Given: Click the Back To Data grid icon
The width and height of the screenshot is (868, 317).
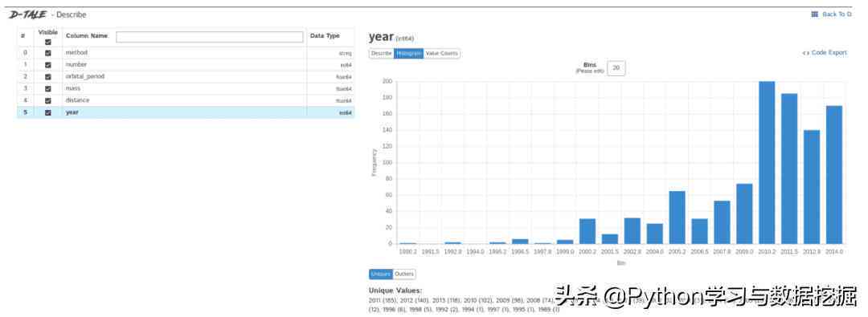Looking at the screenshot, I should [814, 14].
